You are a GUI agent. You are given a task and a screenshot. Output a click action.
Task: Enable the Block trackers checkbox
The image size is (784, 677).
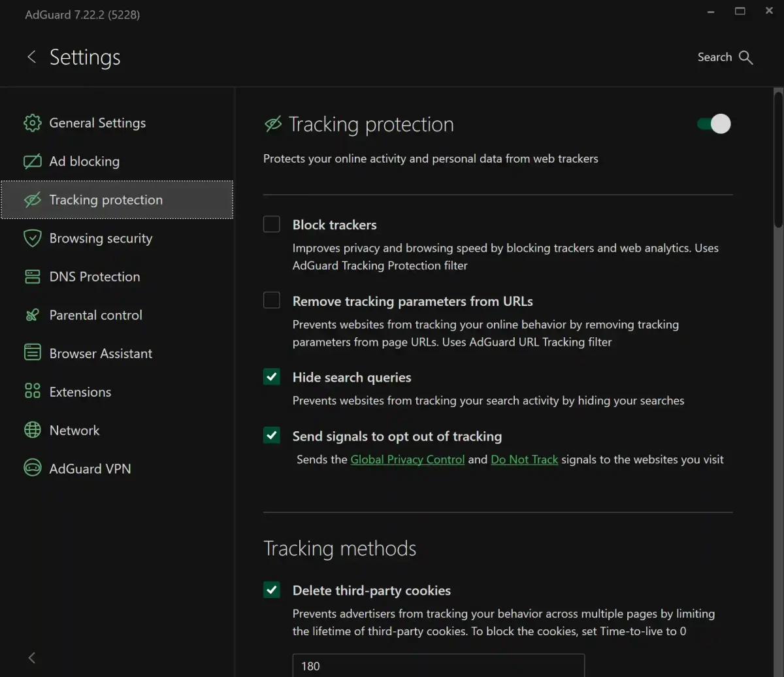pyautogui.click(x=271, y=224)
